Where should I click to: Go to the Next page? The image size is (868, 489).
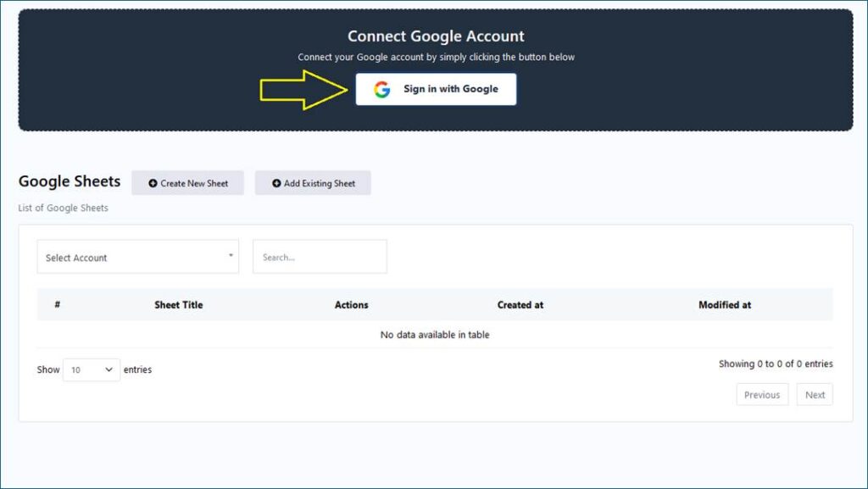coord(815,395)
